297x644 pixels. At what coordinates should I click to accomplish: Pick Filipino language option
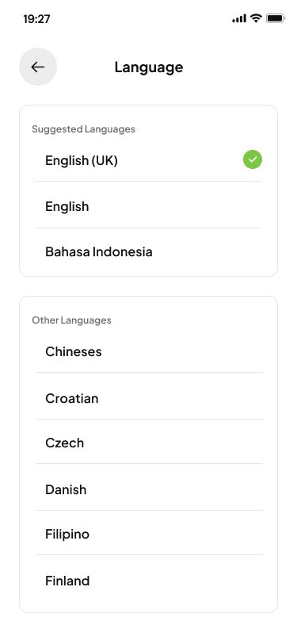150,533
